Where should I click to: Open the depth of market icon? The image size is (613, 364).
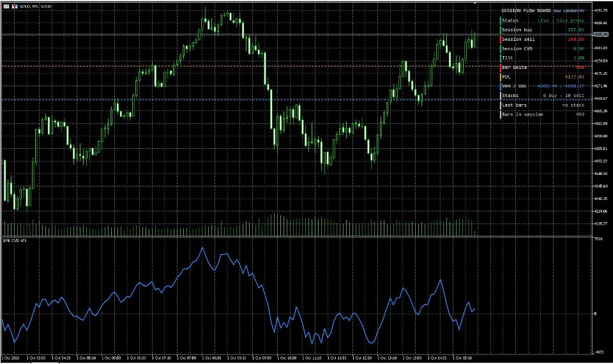14,6
